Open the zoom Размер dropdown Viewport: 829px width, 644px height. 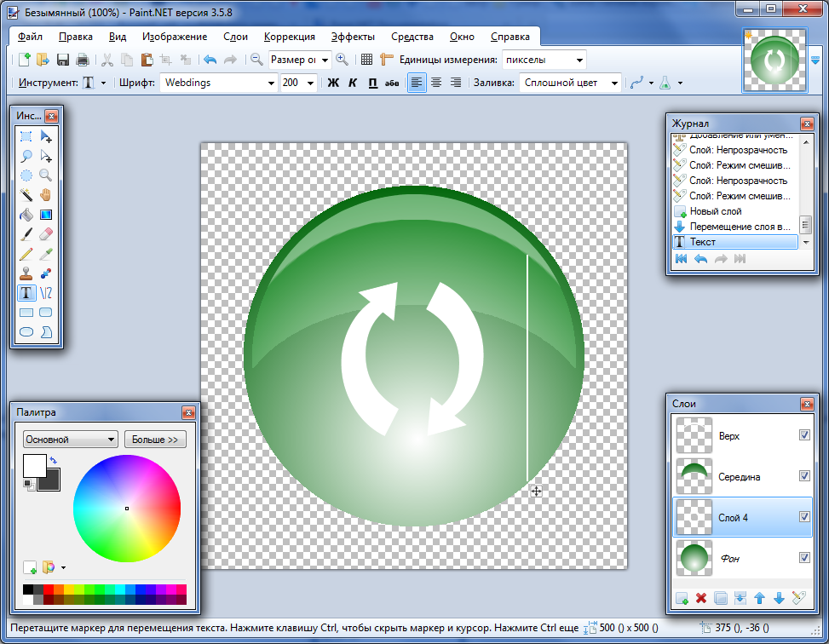coord(325,60)
